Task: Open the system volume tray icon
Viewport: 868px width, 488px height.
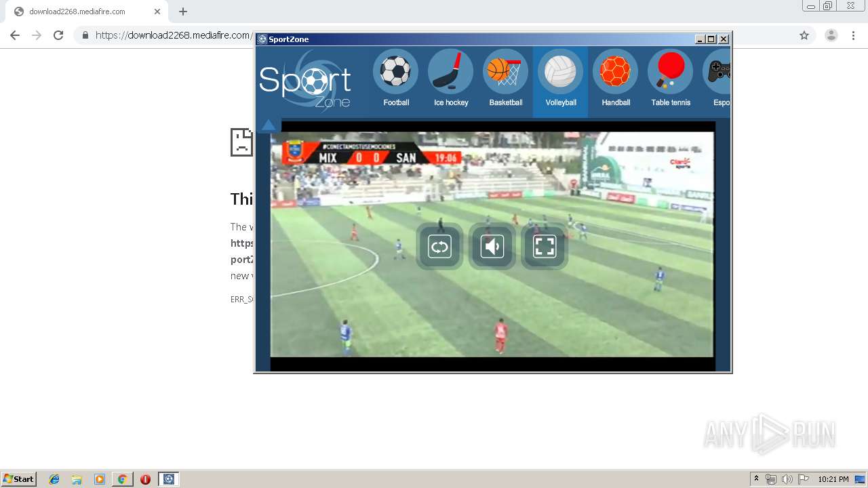Action: click(787, 479)
